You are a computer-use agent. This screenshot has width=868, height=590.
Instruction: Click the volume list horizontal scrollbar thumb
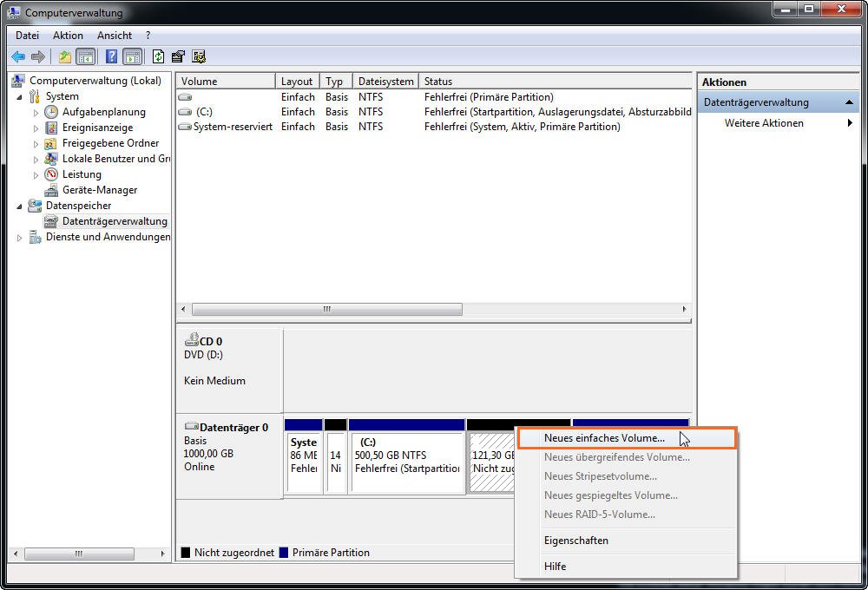327,309
